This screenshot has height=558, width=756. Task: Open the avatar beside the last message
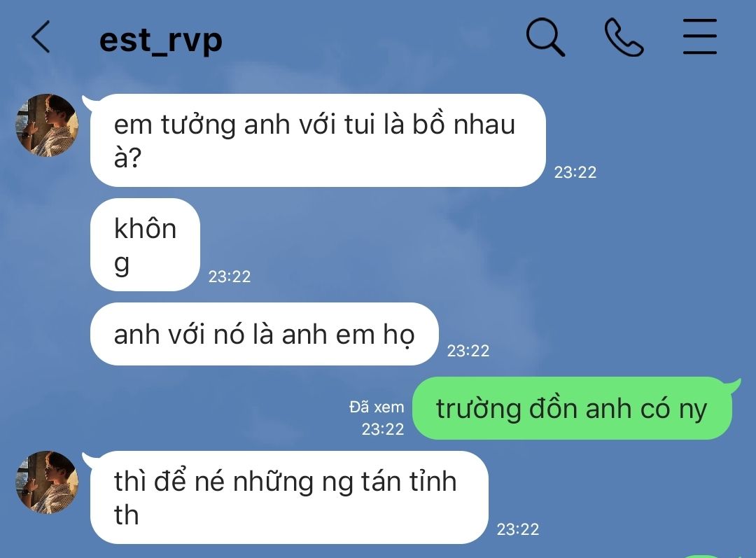point(48,482)
